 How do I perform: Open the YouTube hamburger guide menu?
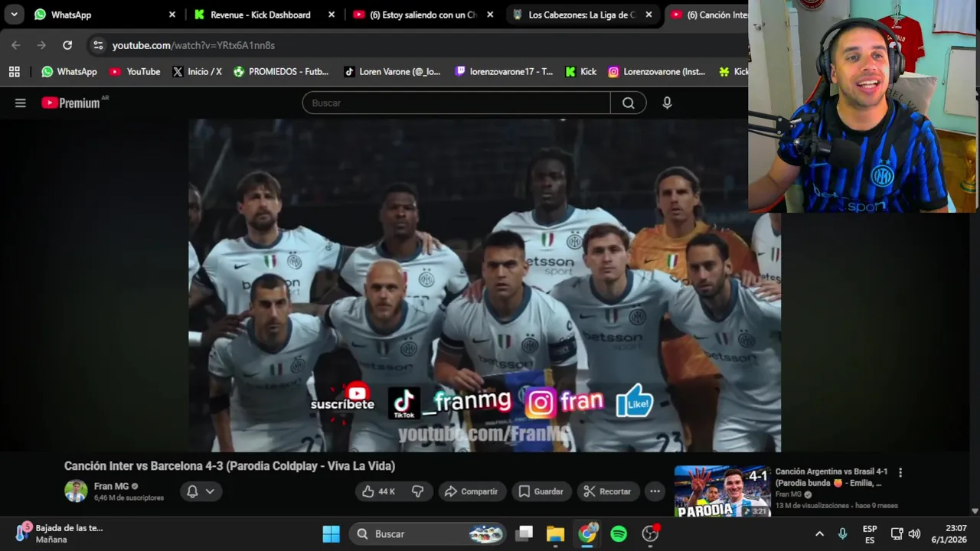click(21, 103)
